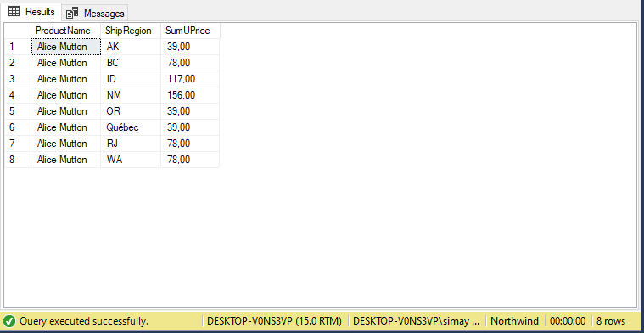Select row header number 2
Screen dimensions: 644x333
[x=18, y=63]
